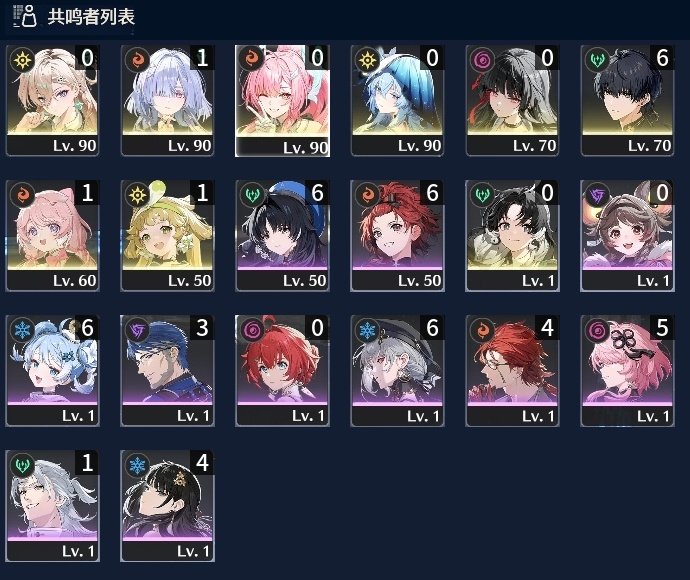Choose the red-haired man with glasses card
This screenshot has width=690, height=580.
(512, 371)
